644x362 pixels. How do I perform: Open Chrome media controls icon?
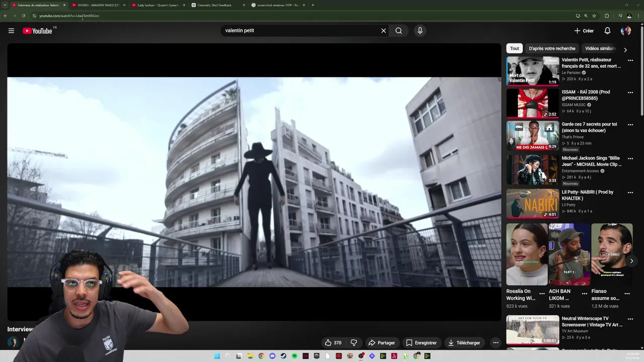click(x=620, y=16)
